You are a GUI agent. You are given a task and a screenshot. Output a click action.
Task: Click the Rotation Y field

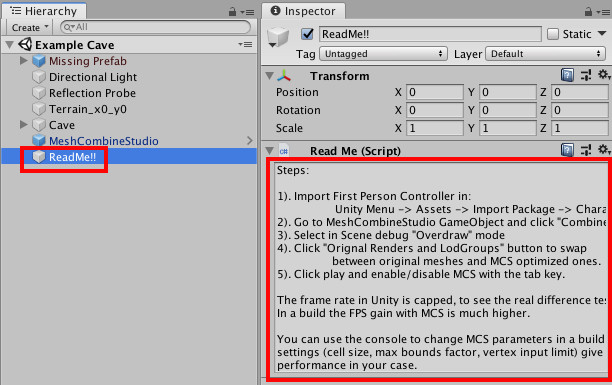(507, 110)
